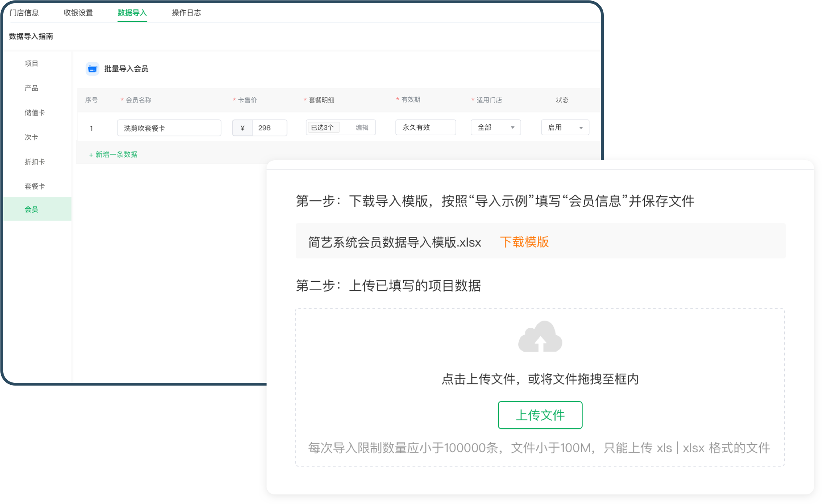822x504 pixels.
Task: Click row number 1 in the table
Action: (x=91, y=128)
